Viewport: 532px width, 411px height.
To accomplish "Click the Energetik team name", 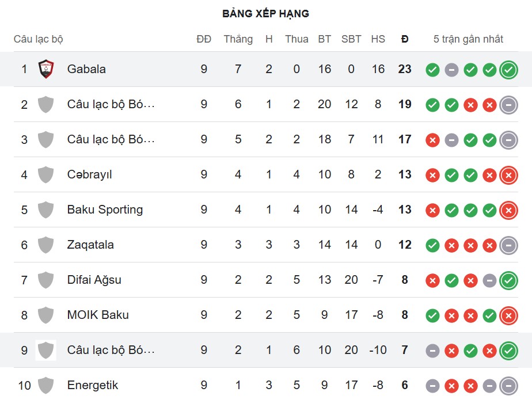I will (x=92, y=385).
